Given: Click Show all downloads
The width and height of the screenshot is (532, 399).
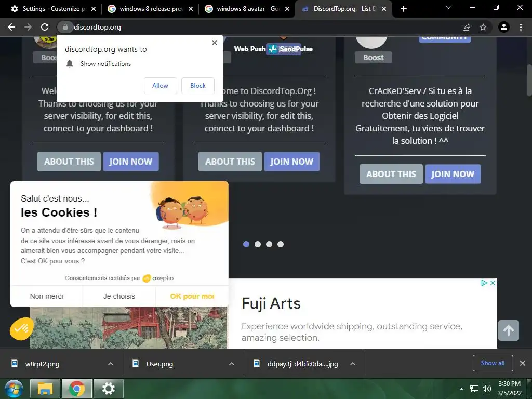Looking at the screenshot, I should (493, 363).
